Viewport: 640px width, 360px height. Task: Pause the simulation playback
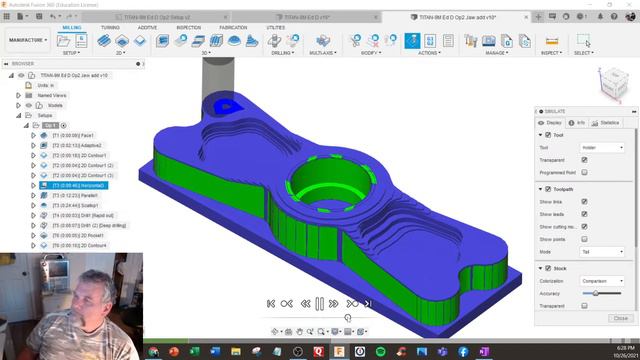(x=320, y=304)
